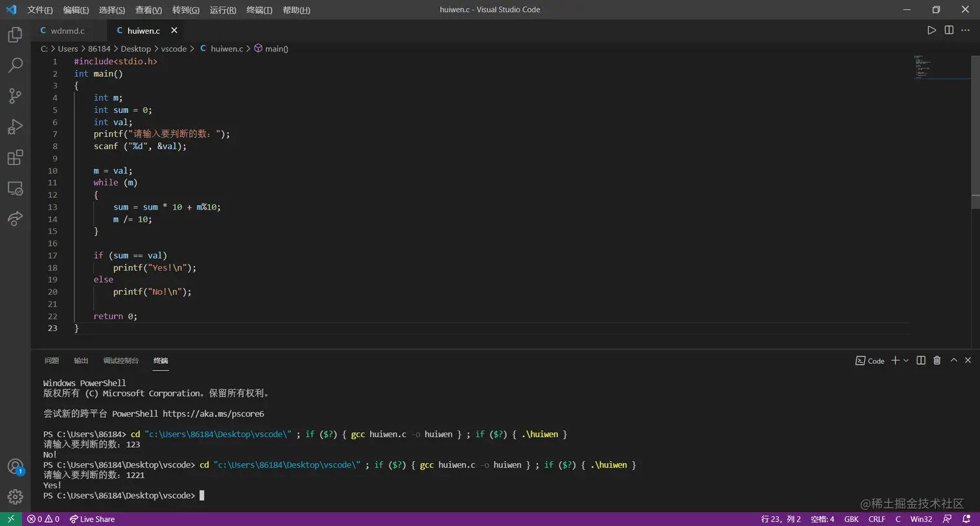Maximize the panel with the up chevron
This screenshot has width=980, height=526.
[953, 361]
